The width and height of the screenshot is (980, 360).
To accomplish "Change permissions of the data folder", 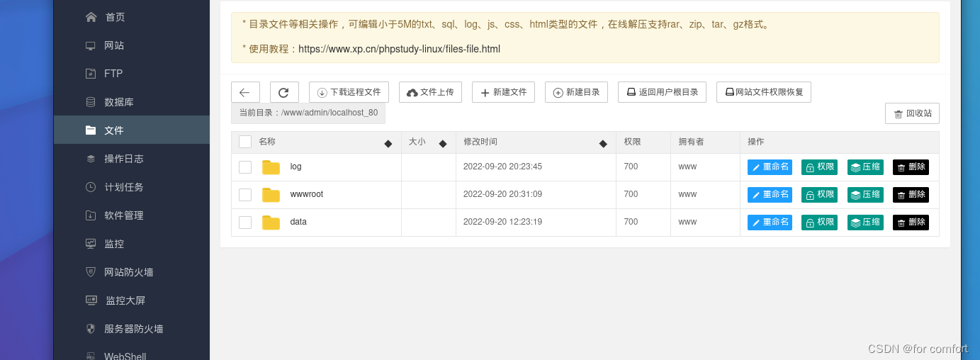I will (819, 223).
